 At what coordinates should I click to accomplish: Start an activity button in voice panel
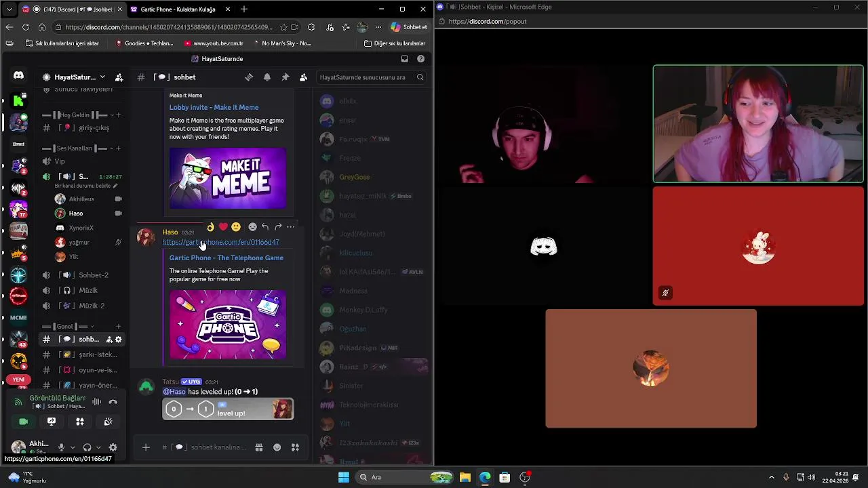click(x=80, y=422)
